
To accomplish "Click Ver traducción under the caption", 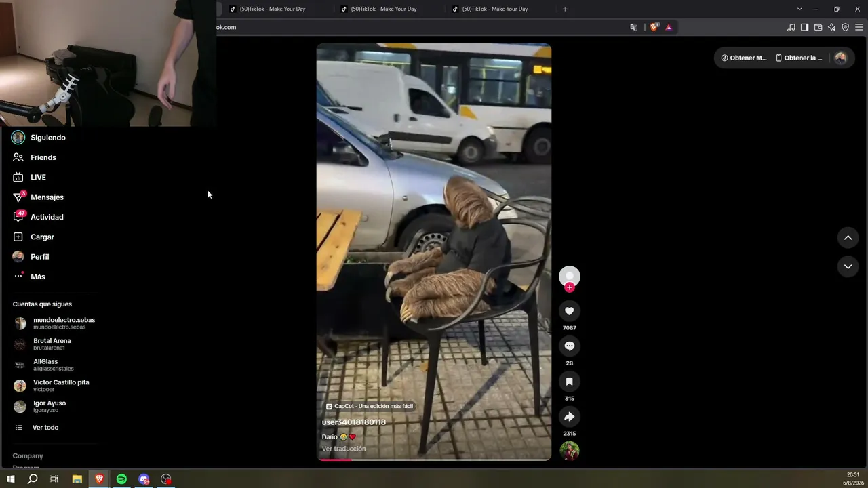I will coord(344,449).
